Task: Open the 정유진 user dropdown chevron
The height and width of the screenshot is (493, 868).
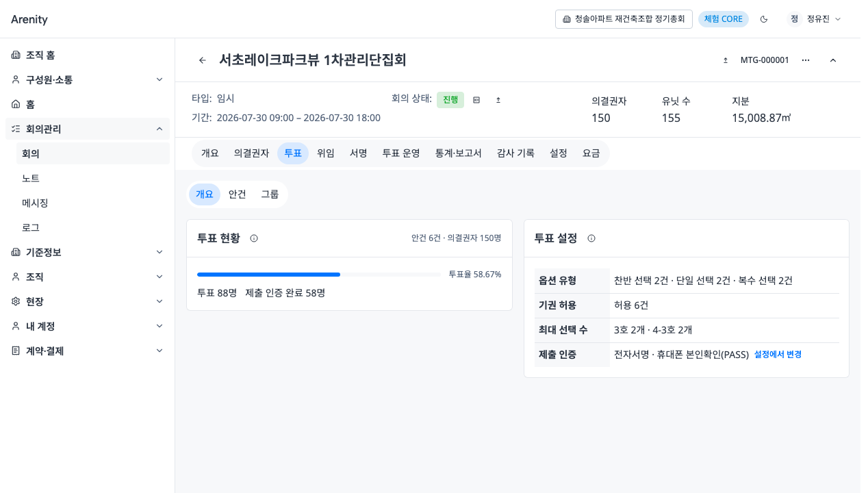Action: tap(838, 19)
